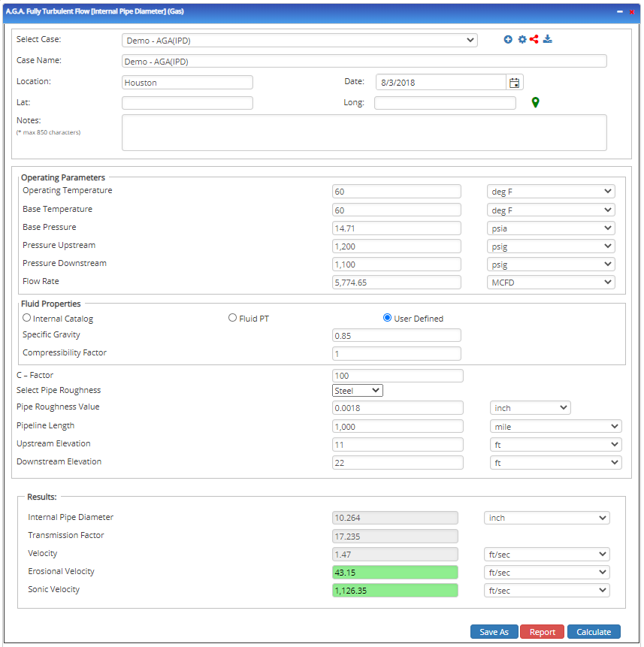Viewport: 644px width, 647px height.
Task: Click the download icon next to share
Action: click(x=548, y=40)
